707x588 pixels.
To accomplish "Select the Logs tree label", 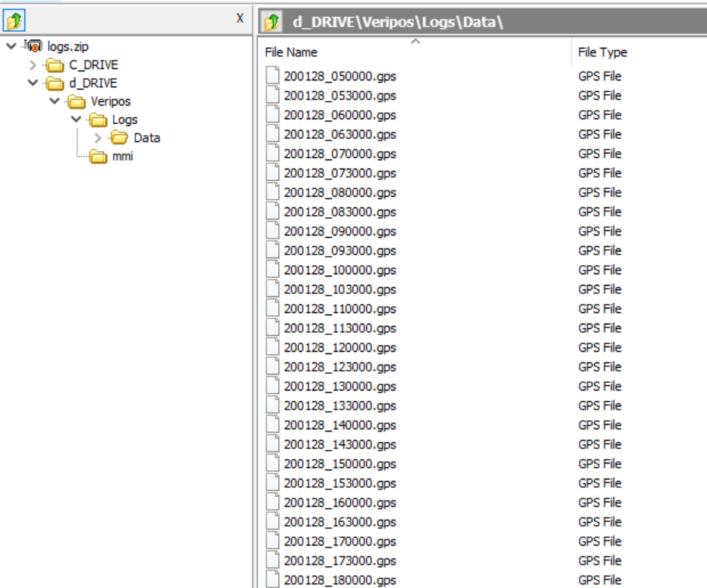I will (125, 120).
